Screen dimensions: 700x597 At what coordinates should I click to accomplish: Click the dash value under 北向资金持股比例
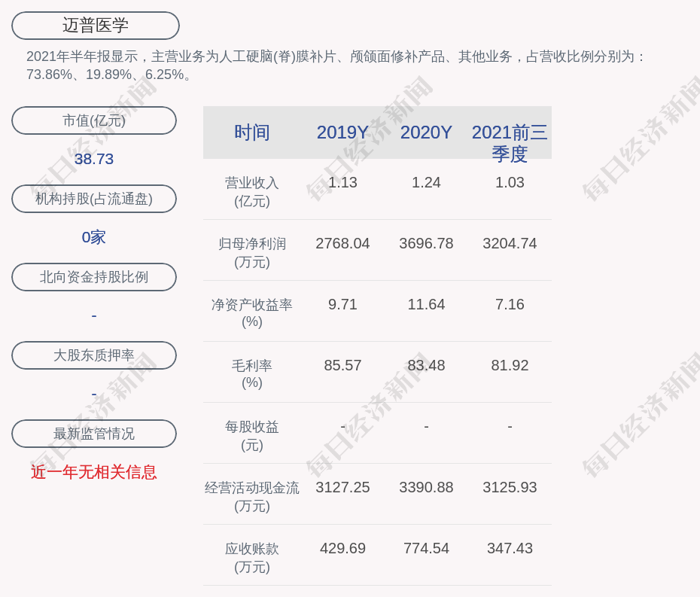coord(94,316)
